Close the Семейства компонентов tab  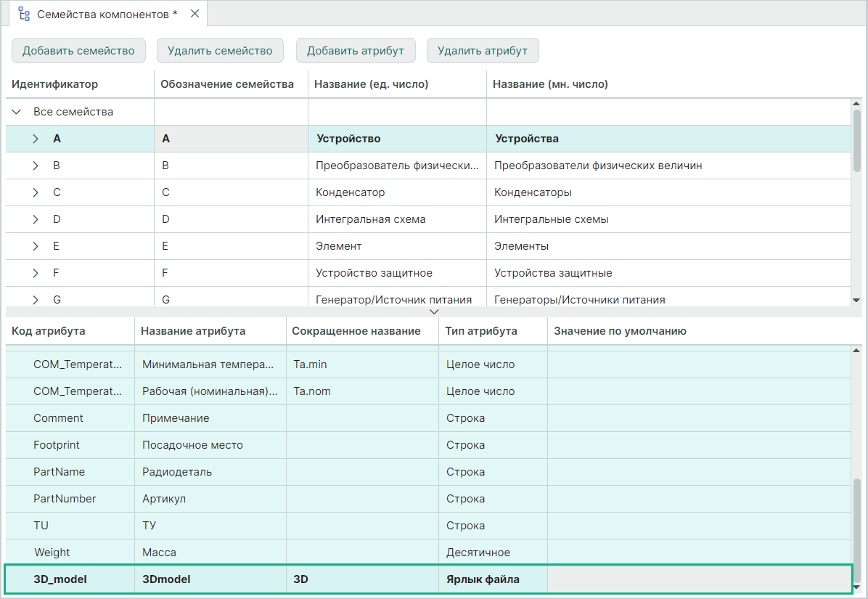coord(195,14)
